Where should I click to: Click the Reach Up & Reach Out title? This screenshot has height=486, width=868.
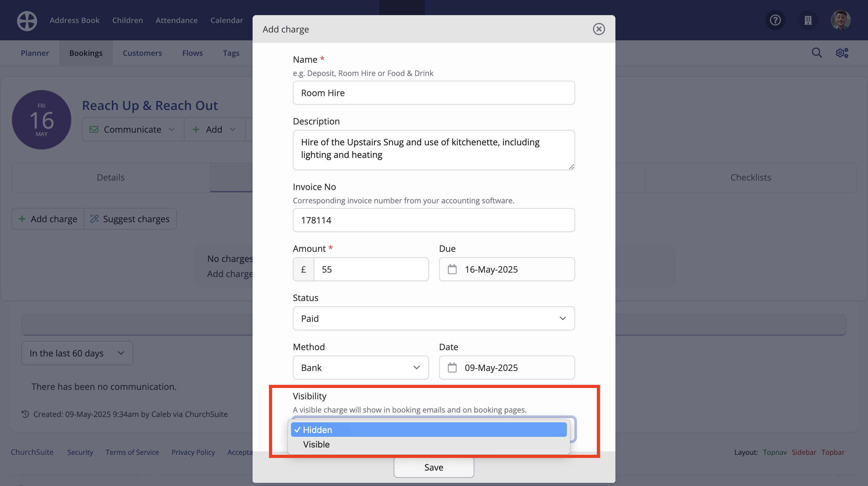click(x=150, y=105)
